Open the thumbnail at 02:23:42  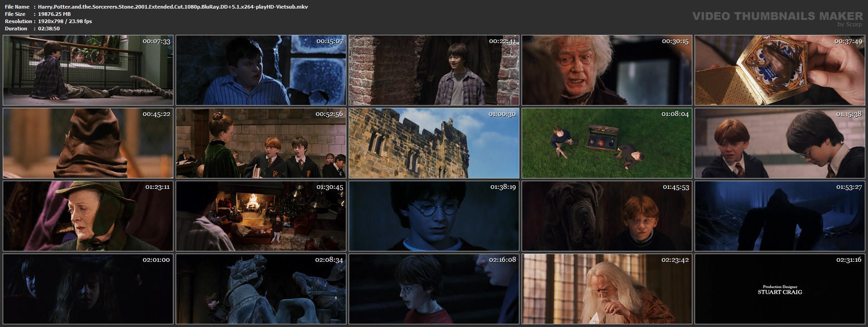pos(607,289)
